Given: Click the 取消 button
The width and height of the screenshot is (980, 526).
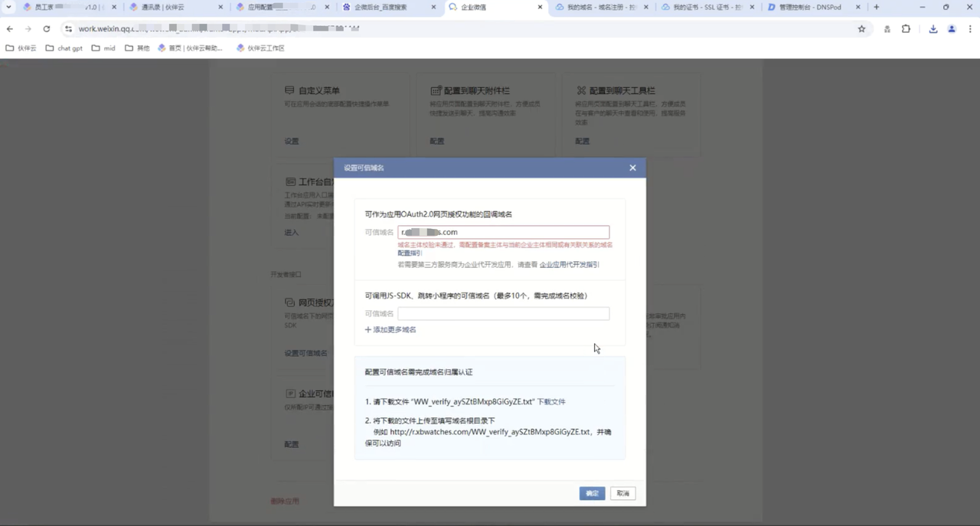Looking at the screenshot, I should 623,494.
